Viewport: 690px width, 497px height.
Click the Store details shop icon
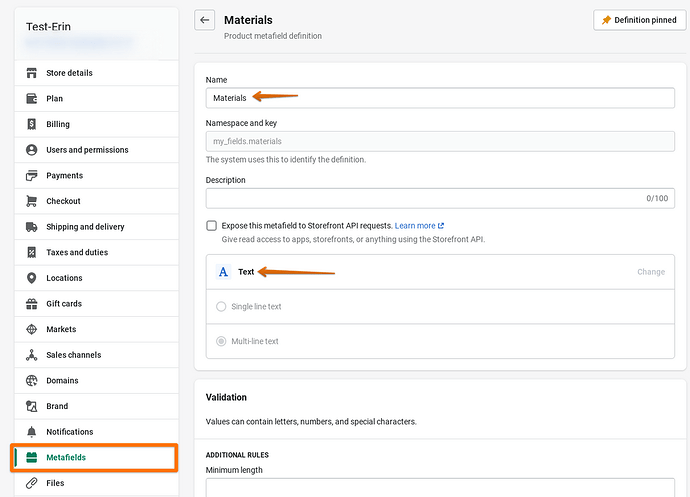click(x=32, y=73)
